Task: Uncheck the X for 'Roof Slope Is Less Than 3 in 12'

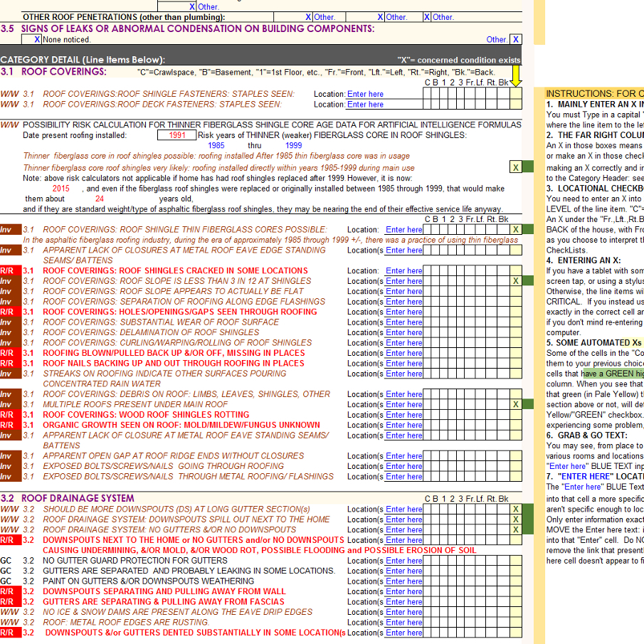Action: [515, 281]
